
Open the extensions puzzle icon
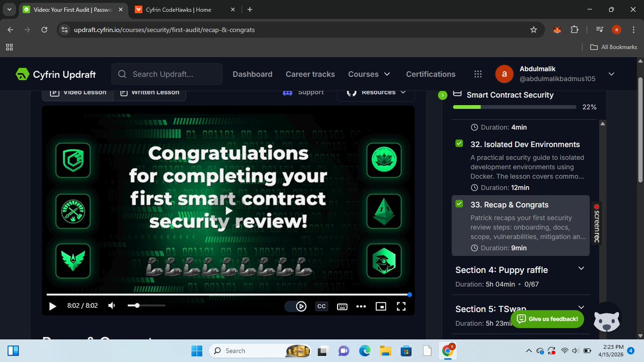(x=575, y=29)
